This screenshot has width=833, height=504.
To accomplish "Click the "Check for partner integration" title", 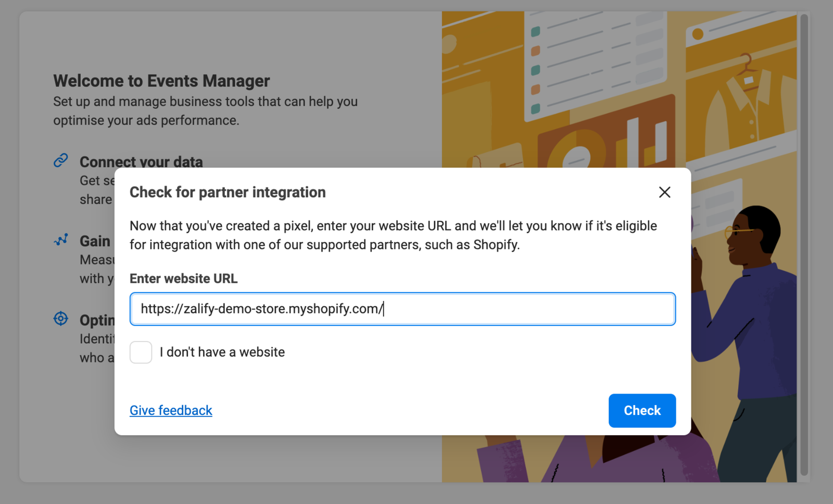I will pos(228,193).
